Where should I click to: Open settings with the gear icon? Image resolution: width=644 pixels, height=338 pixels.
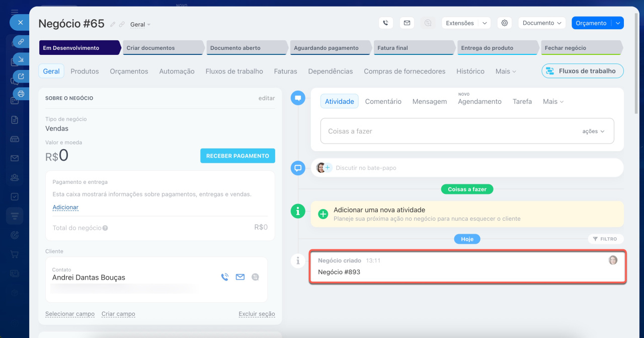[x=505, y=23]
